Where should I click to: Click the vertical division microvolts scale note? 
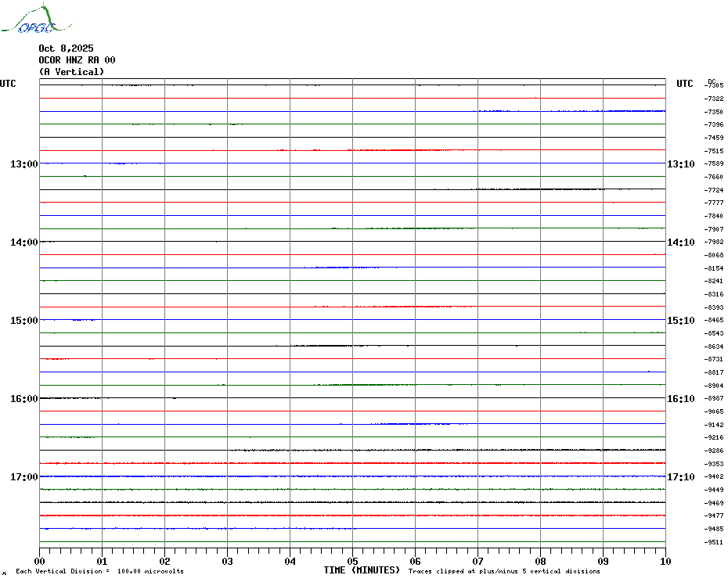[x=99, y=572]
